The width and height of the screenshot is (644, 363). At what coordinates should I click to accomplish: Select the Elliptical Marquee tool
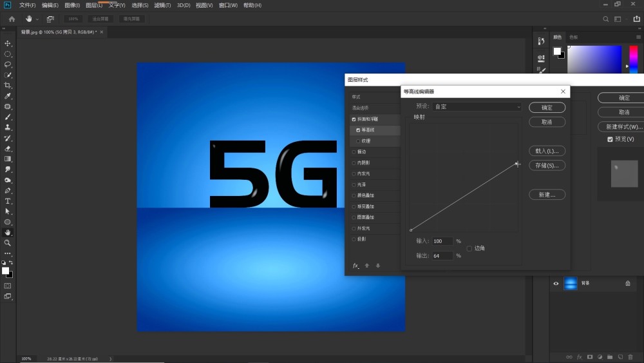(7, 54)
